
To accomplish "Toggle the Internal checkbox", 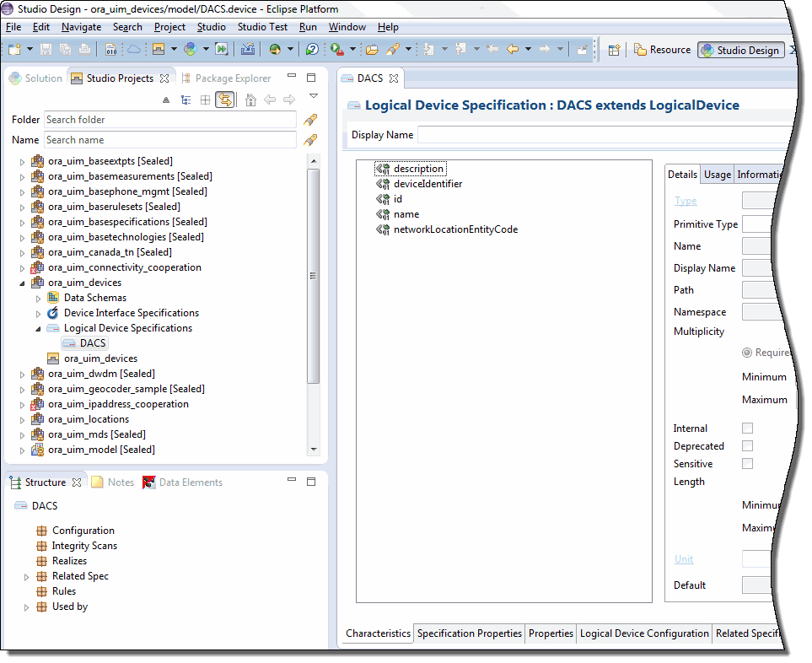I will pos(747,428).
